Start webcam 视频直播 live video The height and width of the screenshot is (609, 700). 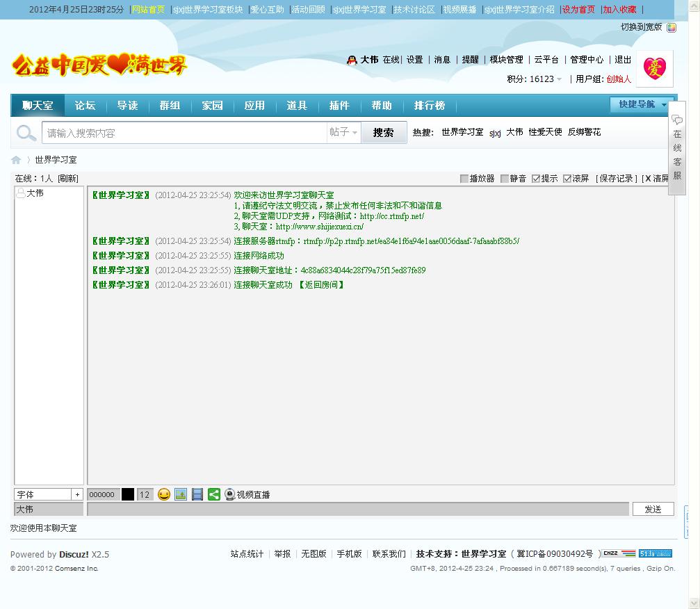pos(247,494)
